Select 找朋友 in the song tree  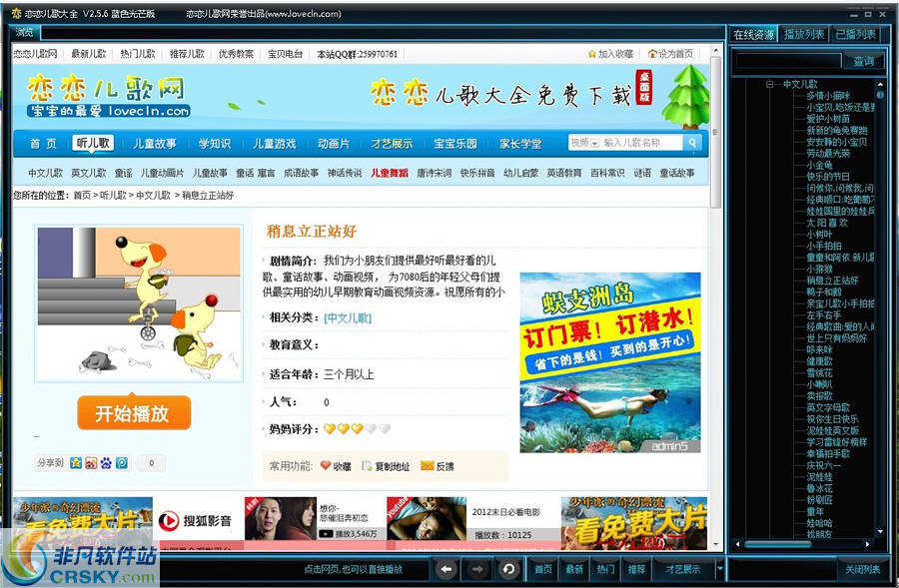click(x=819, y=534)
